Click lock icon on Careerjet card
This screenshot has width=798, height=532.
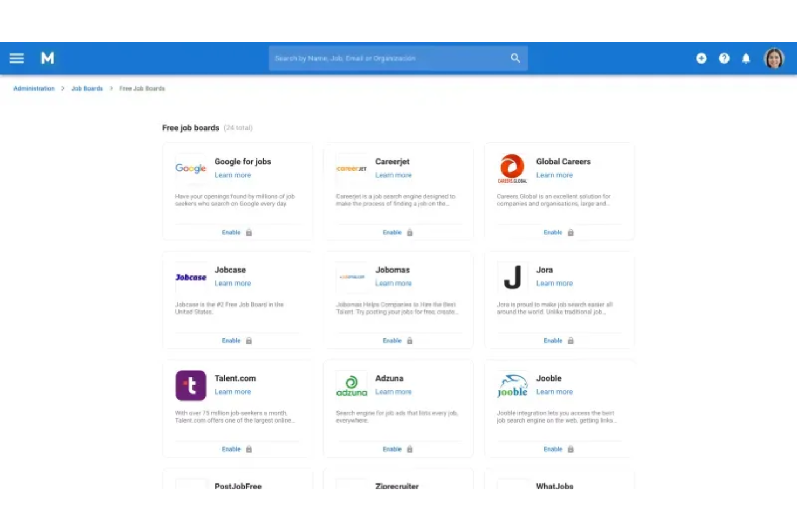(410, 233)
